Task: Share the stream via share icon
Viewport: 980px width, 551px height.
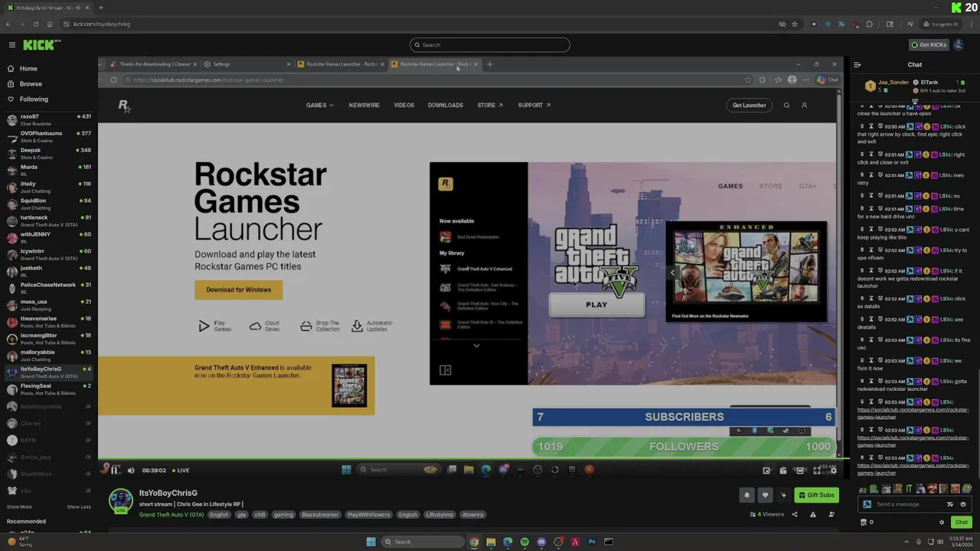Action: coord(795,514)
